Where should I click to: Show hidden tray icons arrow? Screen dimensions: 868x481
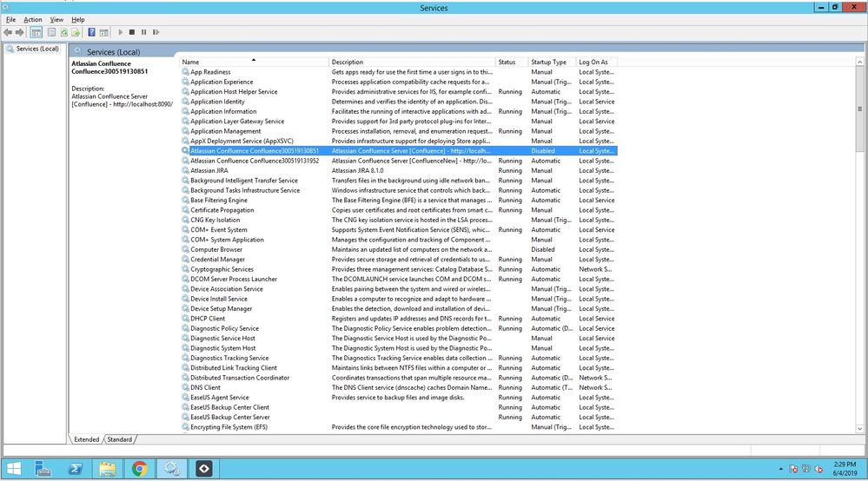click(780, 469)
